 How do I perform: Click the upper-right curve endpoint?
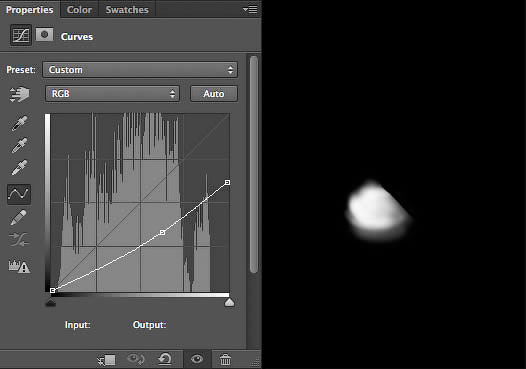click(x=227, y=182)
